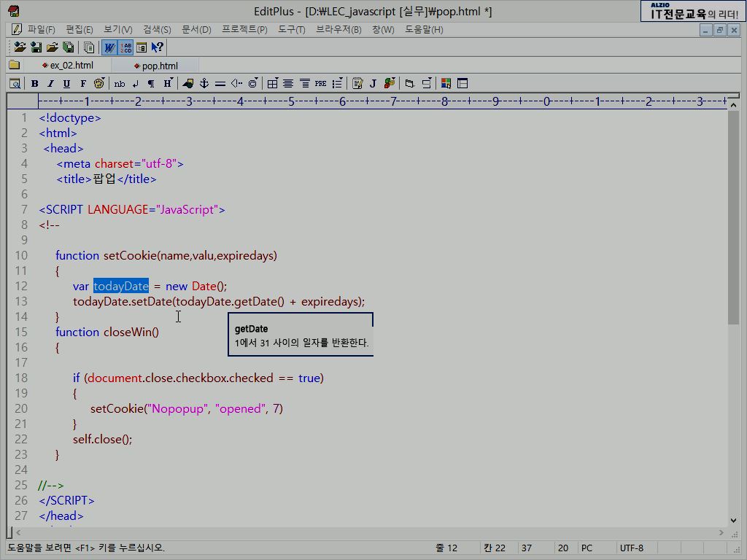Image resolution: width=747 pixels, height=560 pixels.
Task: Click the vertical scrollbar thumb
Action: (x=734, y=217)
